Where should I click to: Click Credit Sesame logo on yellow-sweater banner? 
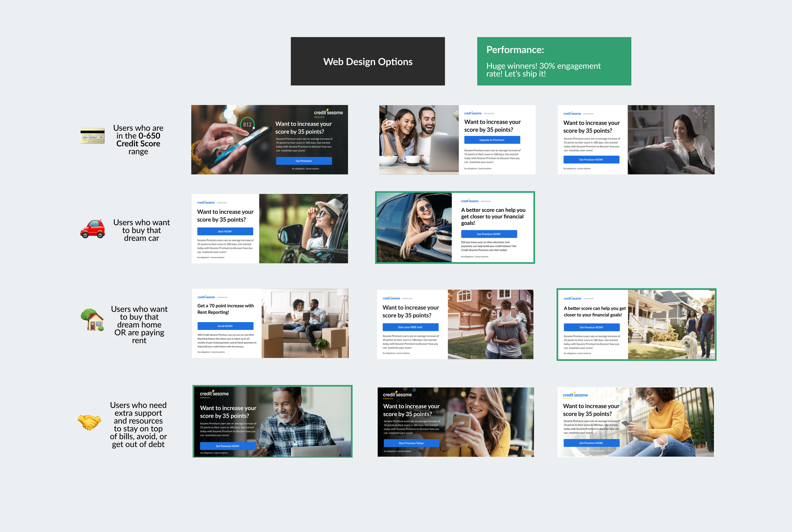coord(575,395)
